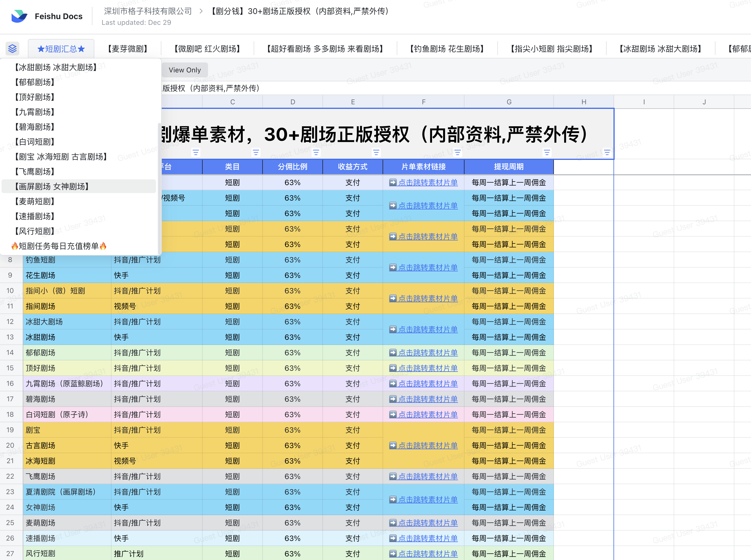Open the filter icon above the 收益方式 column

(376, 152)
